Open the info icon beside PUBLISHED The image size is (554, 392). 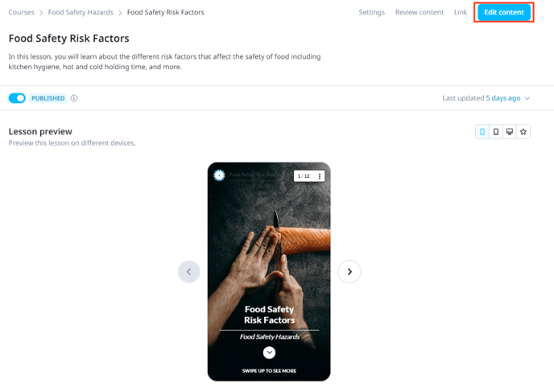74,98
